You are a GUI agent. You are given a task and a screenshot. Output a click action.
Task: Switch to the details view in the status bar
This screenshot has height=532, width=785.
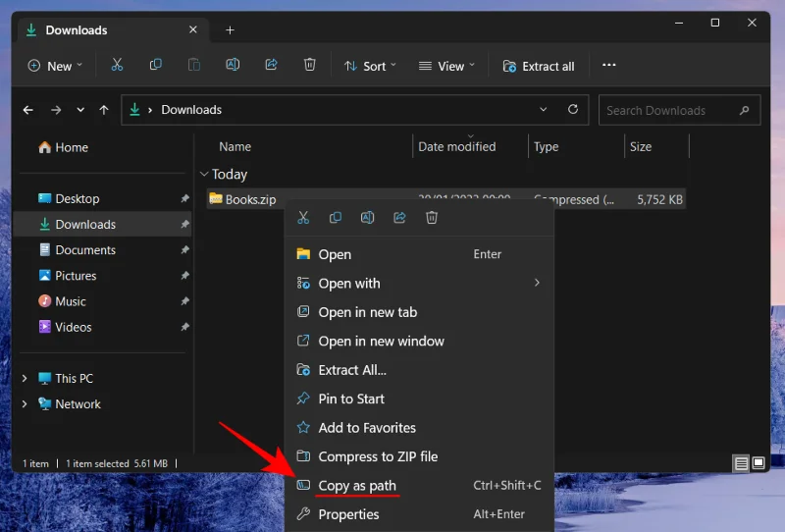[x=742, y=463]
